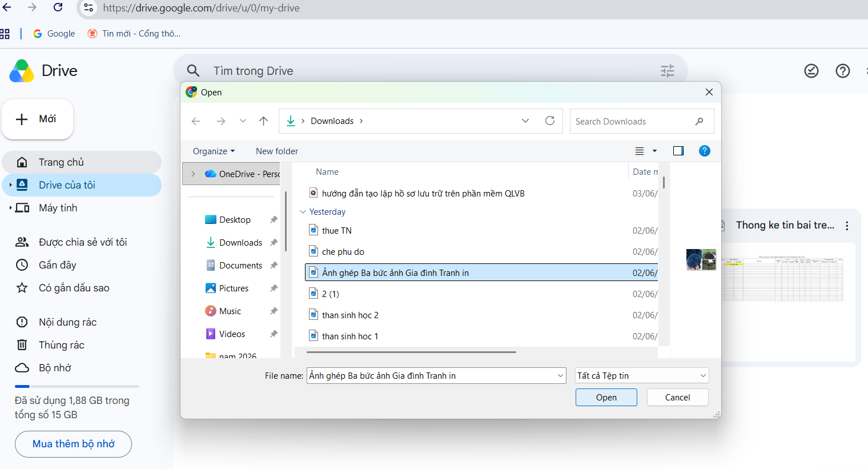Open site information icon in address bar
This screenshot has height=469, width=868.
pyautogui.click(x=88, y=8)
